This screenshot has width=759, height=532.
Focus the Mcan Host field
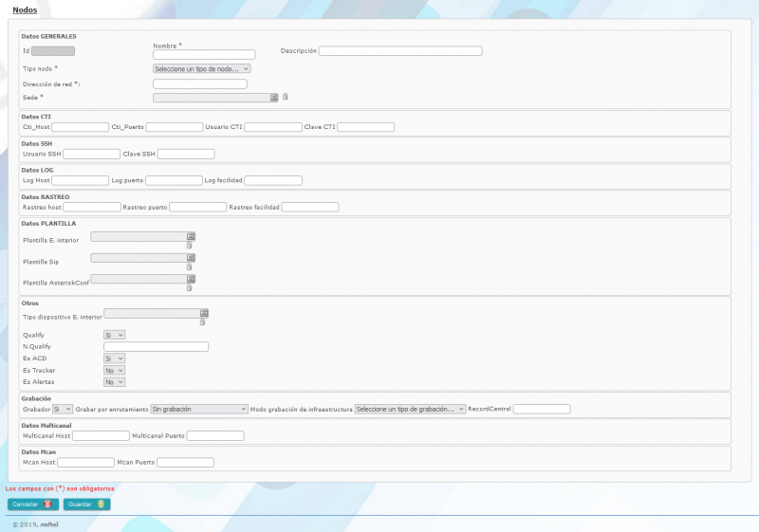click(x=85, y=463)
